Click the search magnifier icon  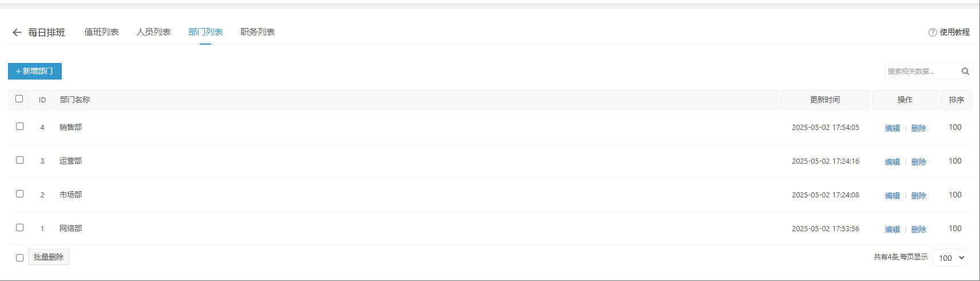pyautogui.click(x=965, y=71)
